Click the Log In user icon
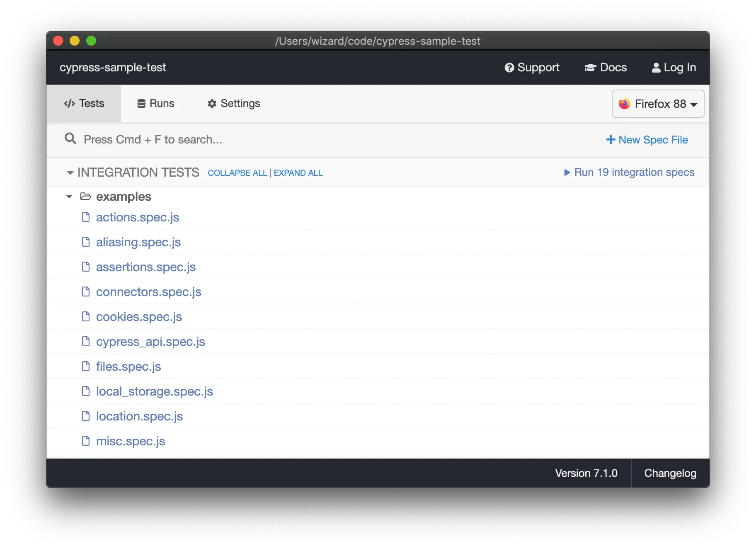Image resolution: width=756 pixels, height=549 pixels. point(656,68)
